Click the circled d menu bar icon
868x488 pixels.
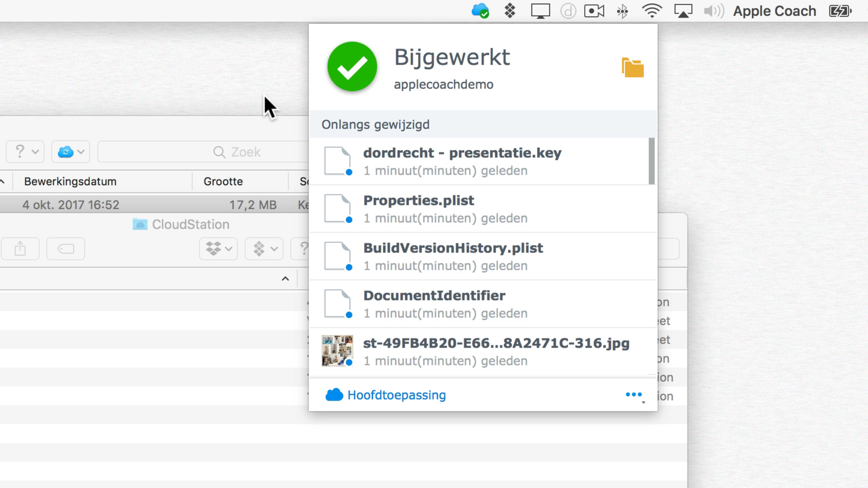(x=568, y=11)
